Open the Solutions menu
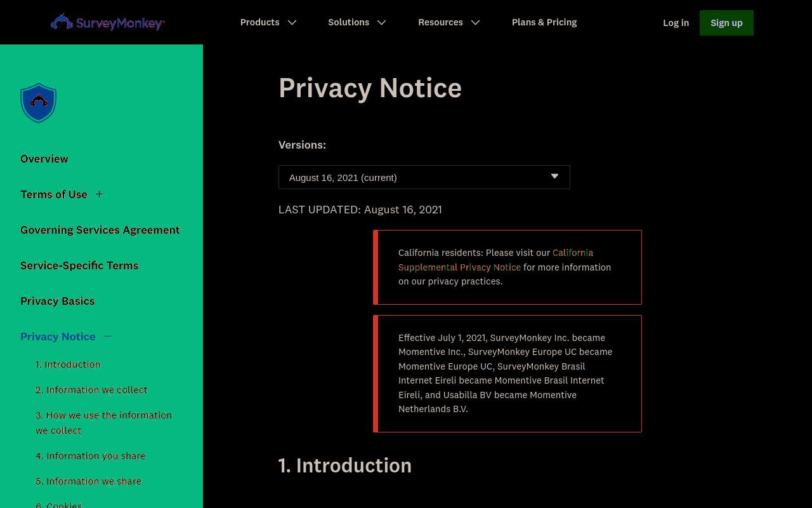 (x=348, y=22)
